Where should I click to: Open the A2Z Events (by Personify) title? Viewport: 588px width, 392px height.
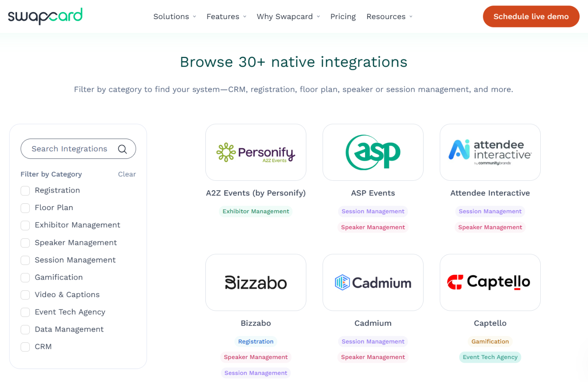[x=256, y=193]
